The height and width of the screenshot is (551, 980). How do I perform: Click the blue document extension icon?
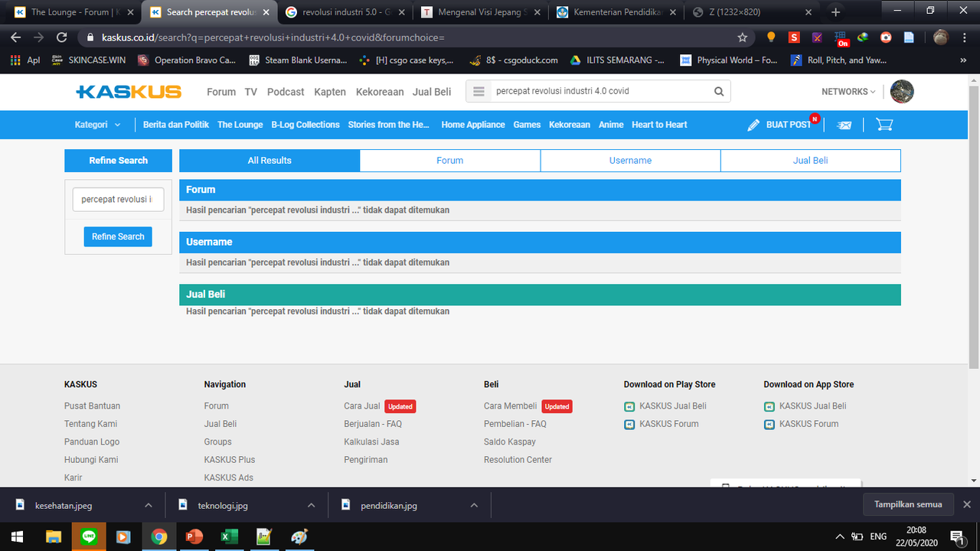point(909,37)
